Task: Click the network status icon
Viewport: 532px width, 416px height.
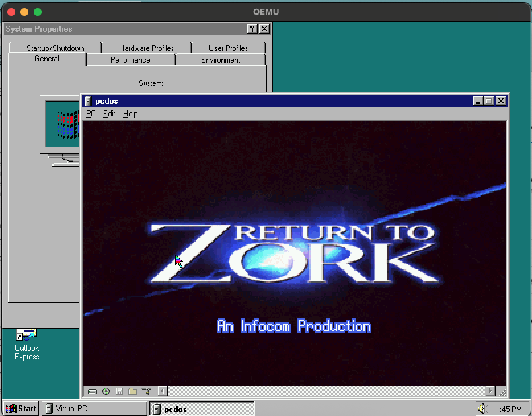Action: (146, 391)
